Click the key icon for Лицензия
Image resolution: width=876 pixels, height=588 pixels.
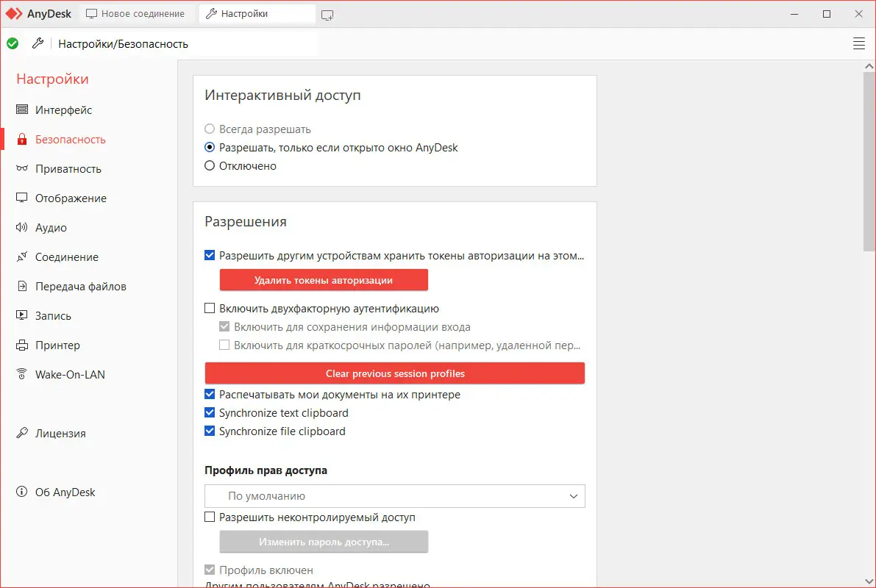click(x=22, y=432)
